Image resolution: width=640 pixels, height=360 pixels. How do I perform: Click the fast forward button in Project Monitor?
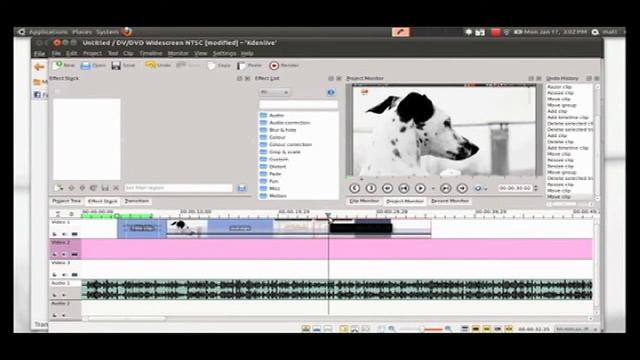point(462,188)
